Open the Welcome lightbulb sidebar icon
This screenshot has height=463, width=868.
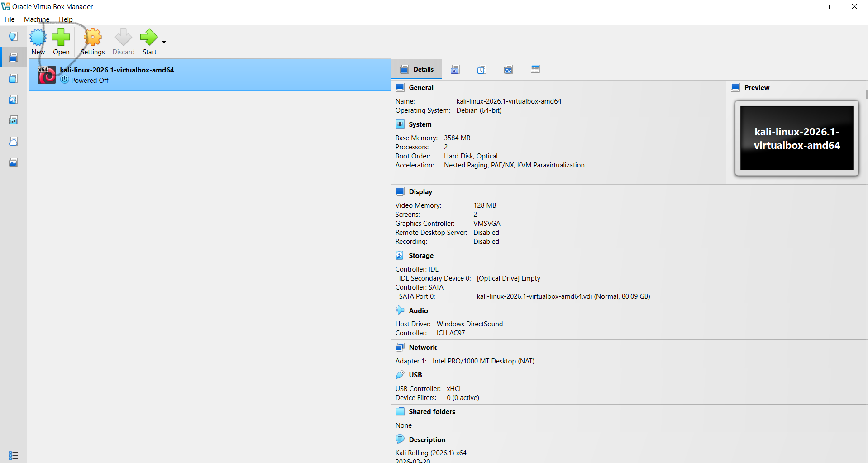click(14, 36)
